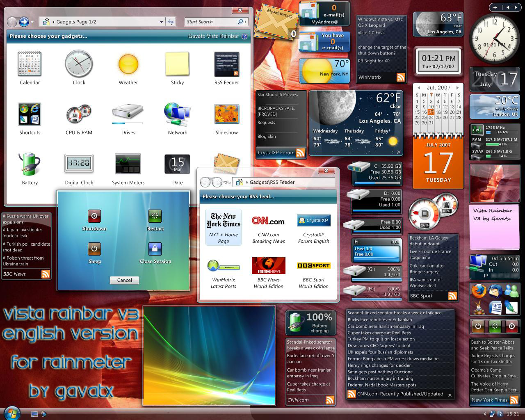Open the Gadgets window help icon
525x420 pixels.
(244, 36)
